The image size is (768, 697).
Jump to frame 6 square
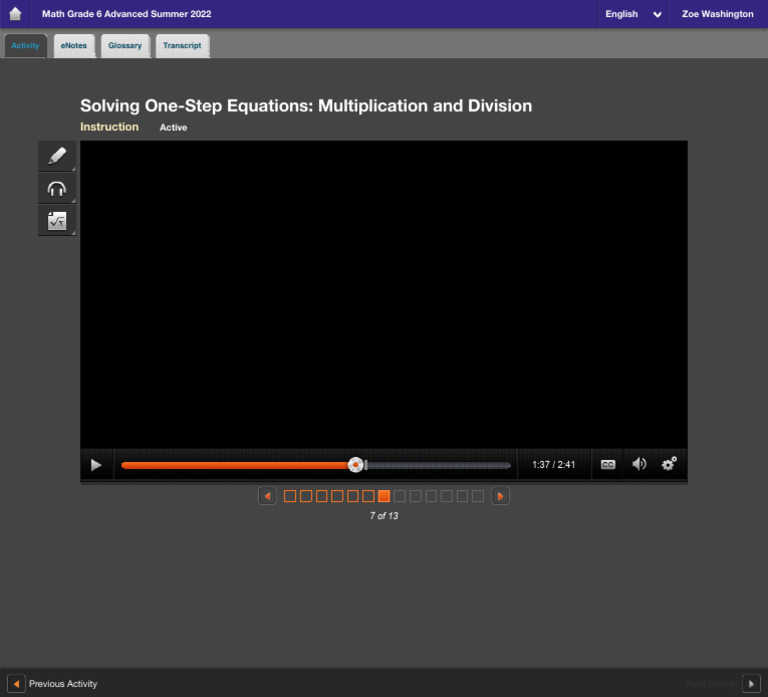368,496
